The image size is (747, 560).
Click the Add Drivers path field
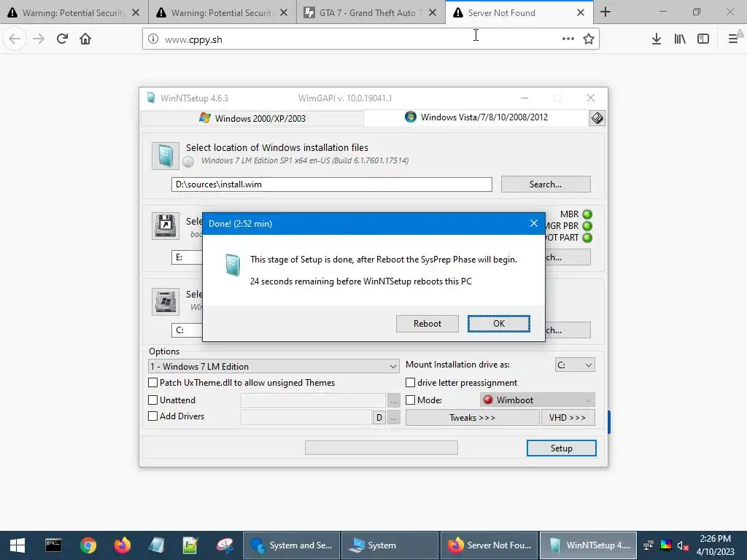[x=306, y=417]
